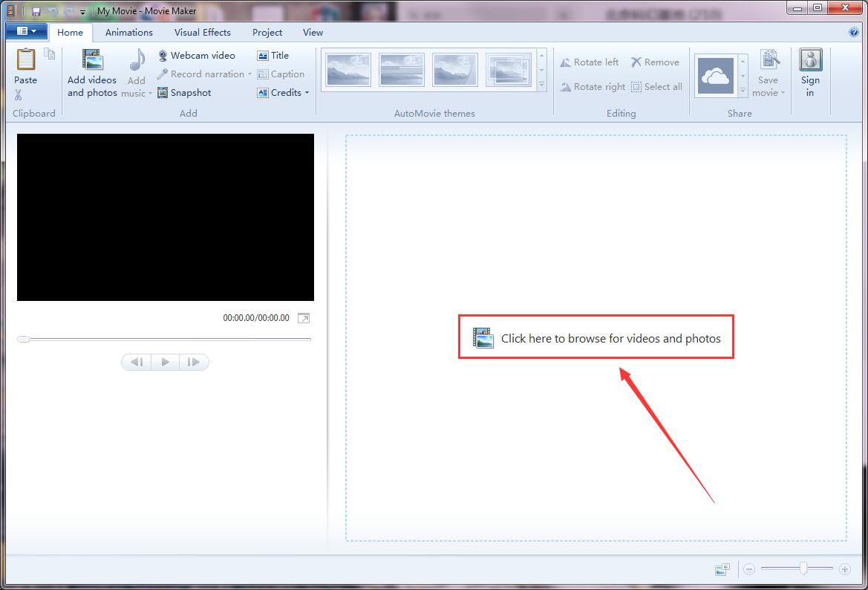Go to next frame

pos(193,362)
